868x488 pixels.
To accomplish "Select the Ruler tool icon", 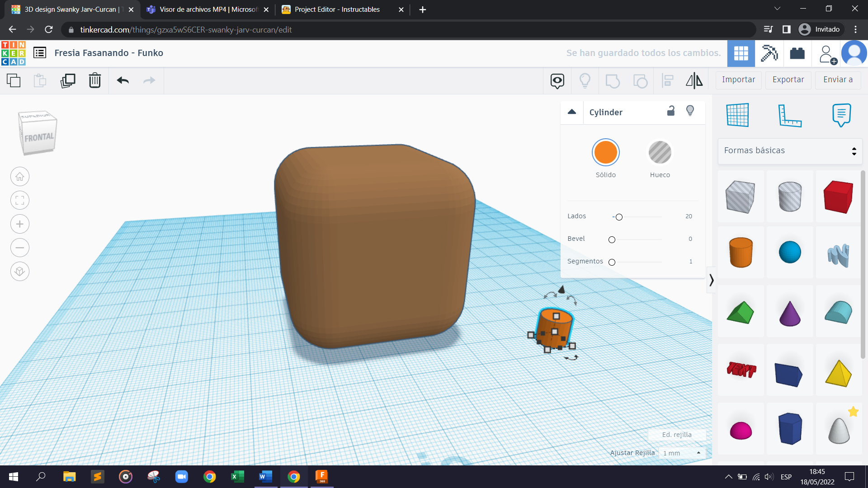I will click(789, 115).
